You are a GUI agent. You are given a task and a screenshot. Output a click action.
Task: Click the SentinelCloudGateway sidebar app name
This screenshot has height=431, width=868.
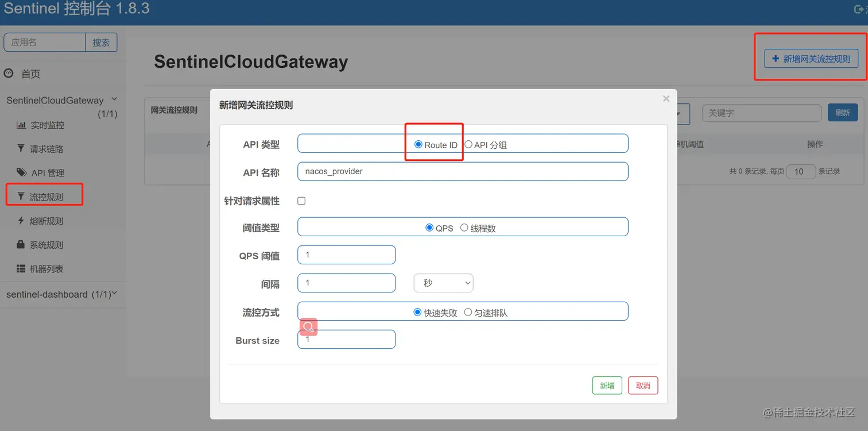pyautogui.click(x=55, y=101)
